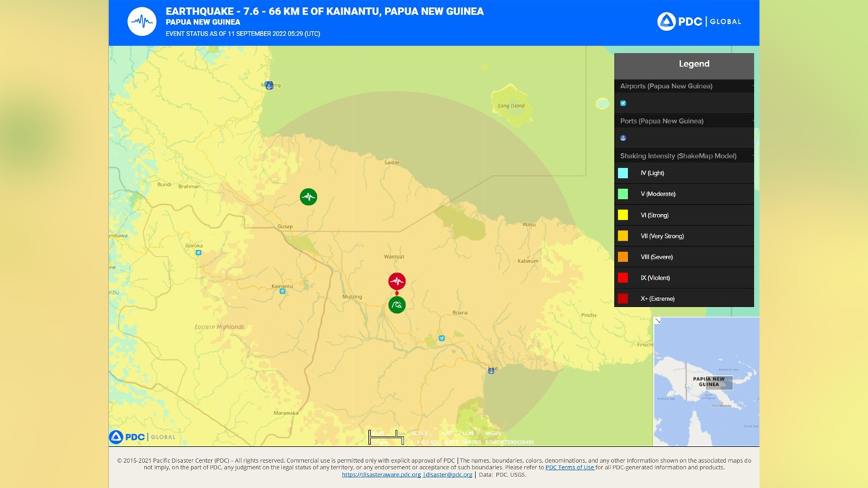This screenshot has width=868, height=488.
Task: Click the 'Eastern Highlands' region label
Action: 219,327
